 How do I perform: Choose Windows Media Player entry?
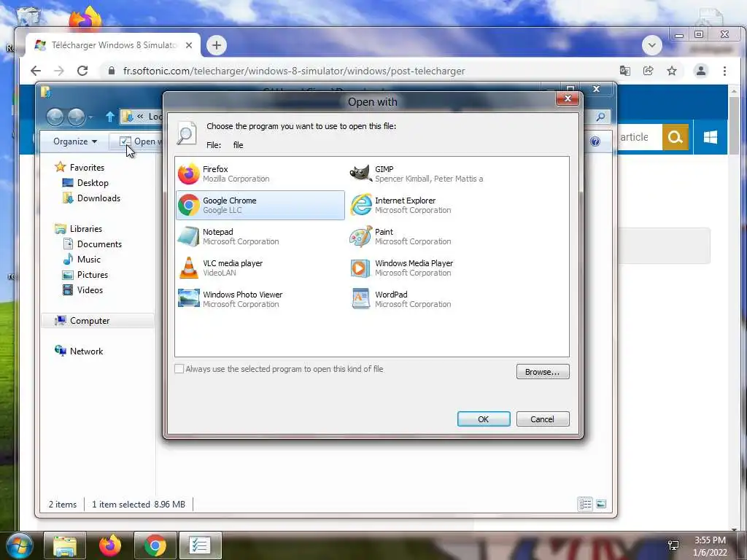433,268
